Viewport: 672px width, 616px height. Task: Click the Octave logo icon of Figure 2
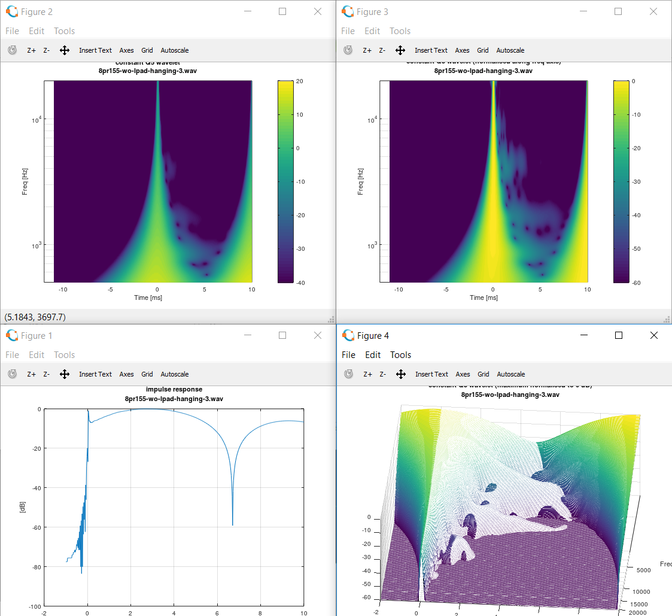click(x=12, y=11)
